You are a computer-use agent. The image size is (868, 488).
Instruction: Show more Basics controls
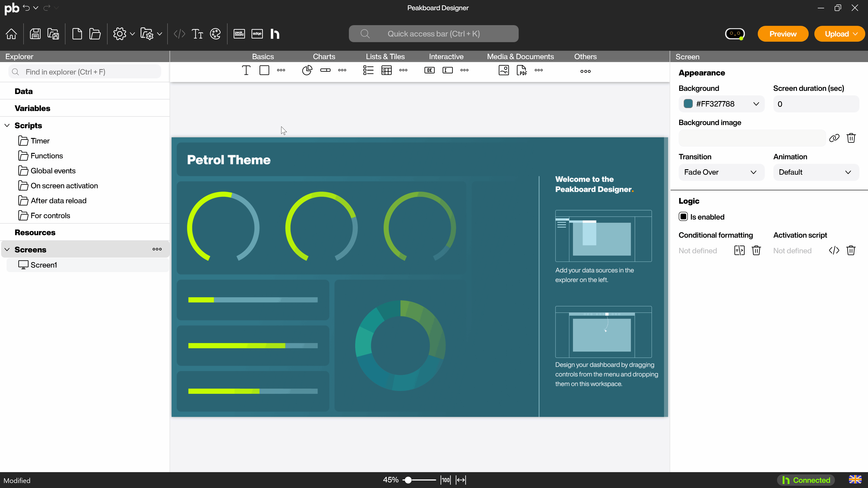click(281, 70)
